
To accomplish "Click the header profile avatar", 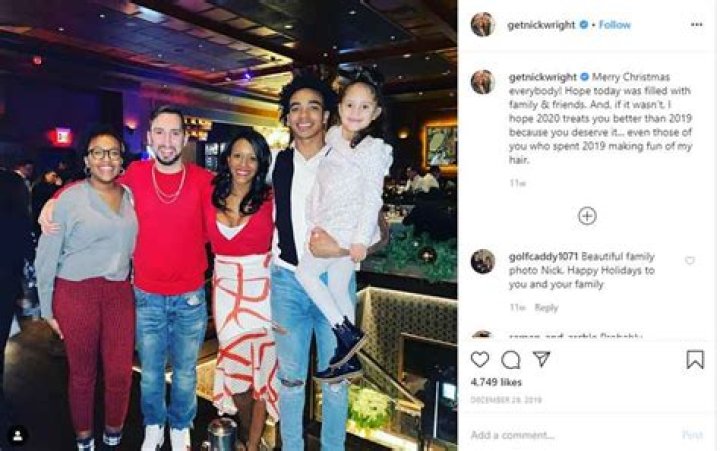I will (x=483, y=24).
